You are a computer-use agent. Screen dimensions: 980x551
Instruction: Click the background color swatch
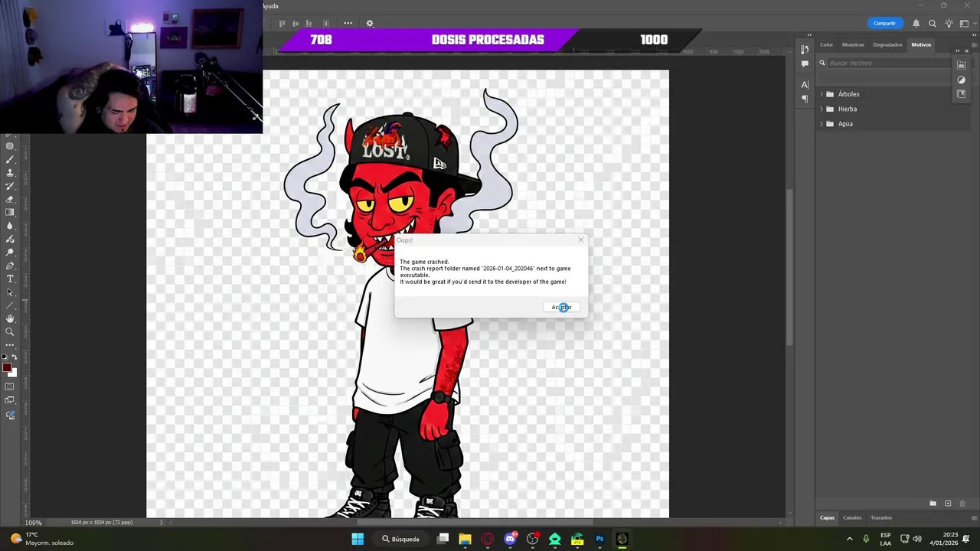(14, 373)
